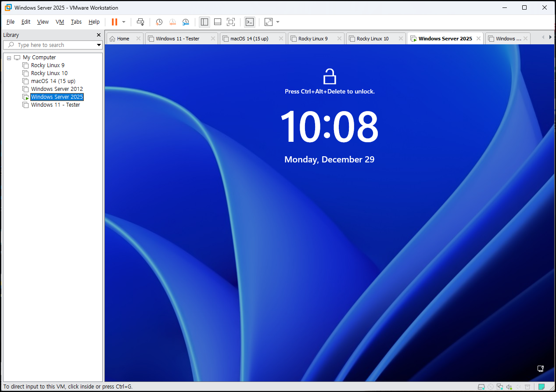Revert the virtual machine to its snapshot
Screen dimensions: 556x392
(172, 22)
